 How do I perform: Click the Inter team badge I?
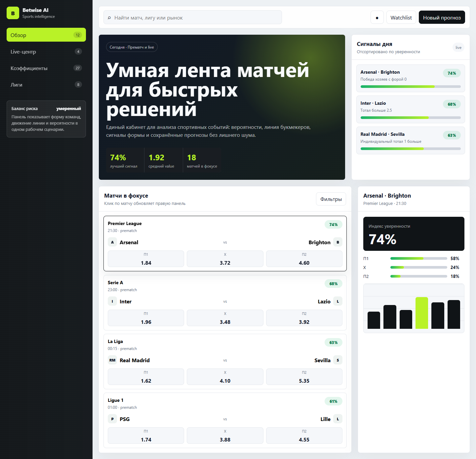click(112, 301)
